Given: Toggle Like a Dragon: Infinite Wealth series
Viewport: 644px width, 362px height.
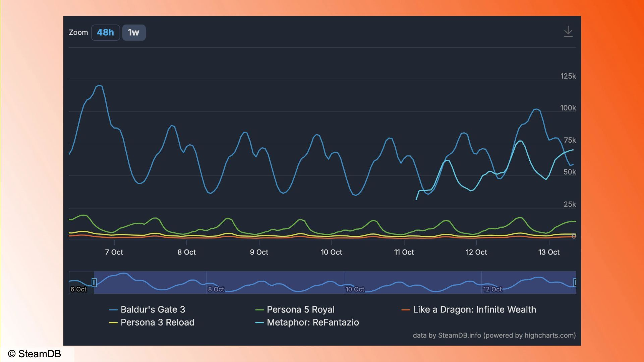Looking at the screenshot, I should (x=469, y=309).
